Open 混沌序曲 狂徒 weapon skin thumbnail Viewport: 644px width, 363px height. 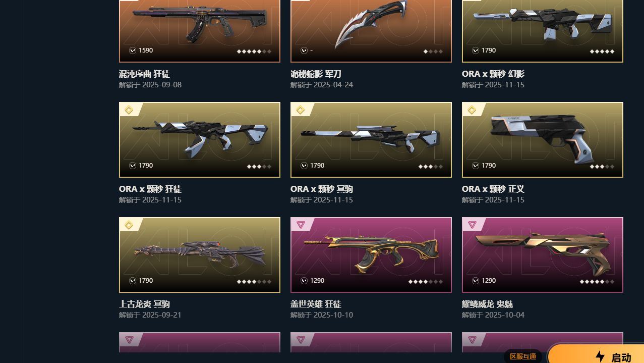click(200, 30)
